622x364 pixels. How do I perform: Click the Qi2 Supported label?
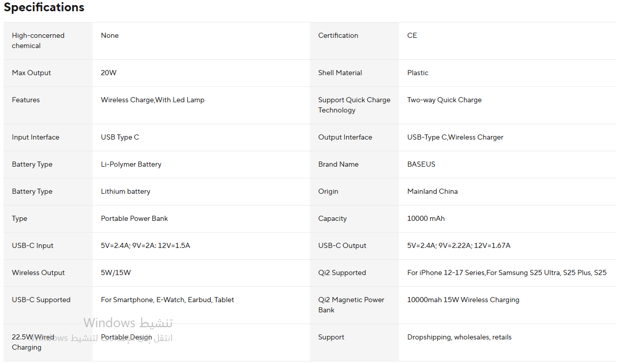point(342,272)
